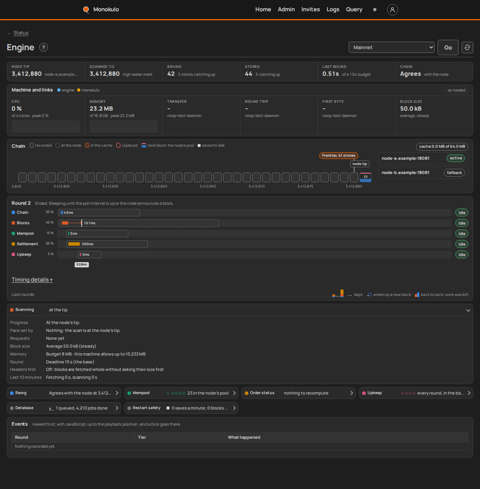Viewport: 480px width, 489px height.
Task: Click the Agrees chain status value
Action: pyautogui.click(x=410, y=74)
